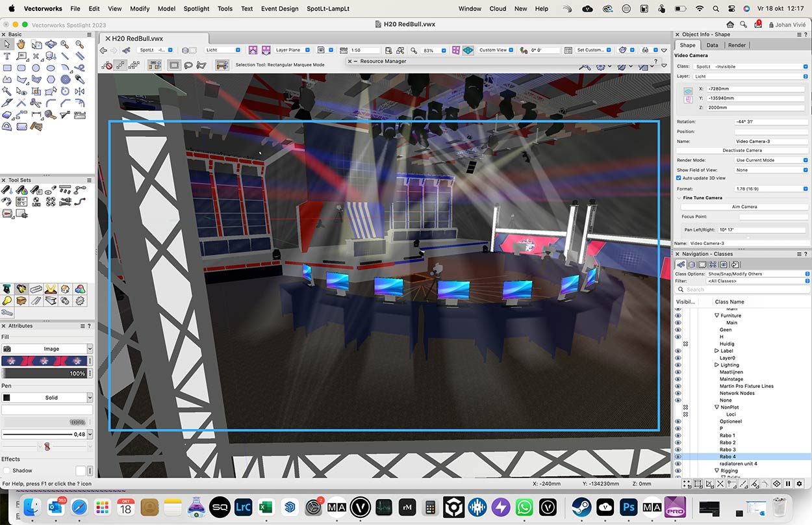Select the Trim scissors tool
The height and width of the screenshot is (525, 812).
[x=36, y=103]
